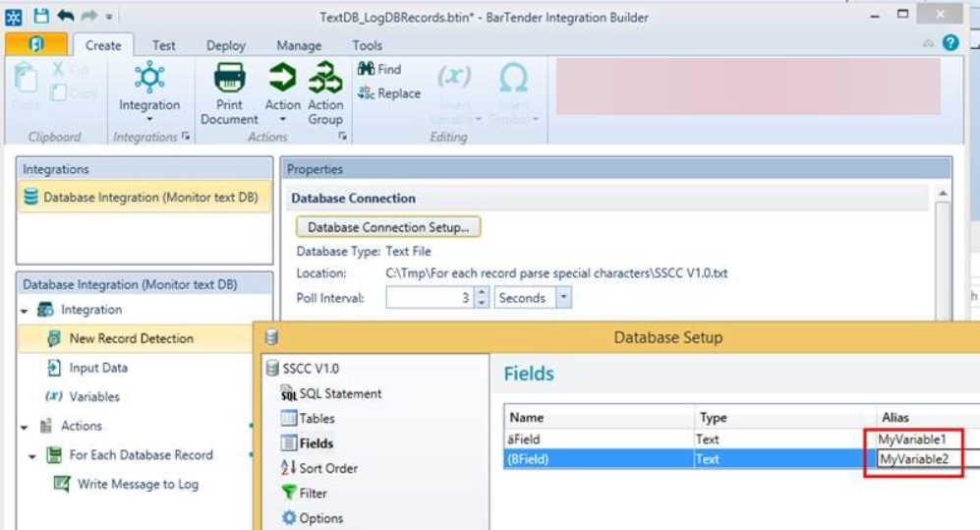Decrease the Poll Interval with the down arrow
The height and width of the screenshot is (530, 980).
[x=482, y=303]
